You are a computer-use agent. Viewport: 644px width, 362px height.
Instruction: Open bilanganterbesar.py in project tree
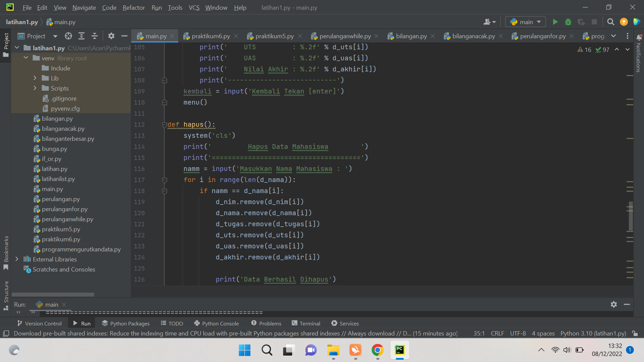[x=68, y=139]
